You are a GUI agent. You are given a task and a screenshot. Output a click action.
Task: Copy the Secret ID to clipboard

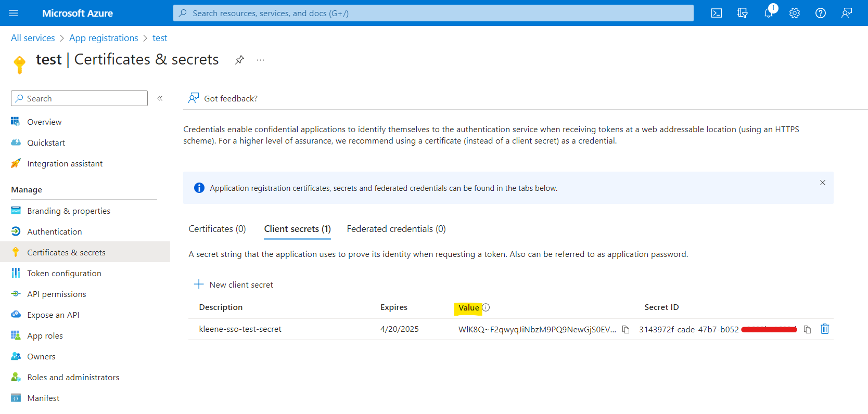pos(807,330)
